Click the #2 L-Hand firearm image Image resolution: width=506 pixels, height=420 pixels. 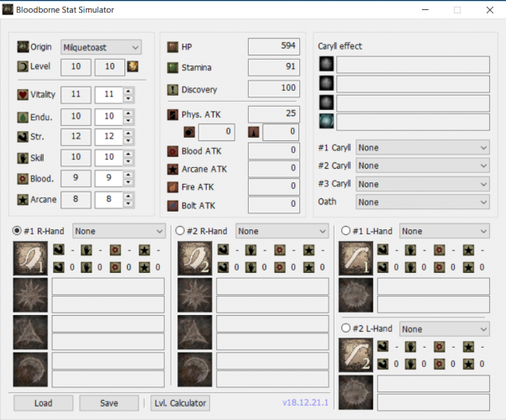click(x=356, y=355)
